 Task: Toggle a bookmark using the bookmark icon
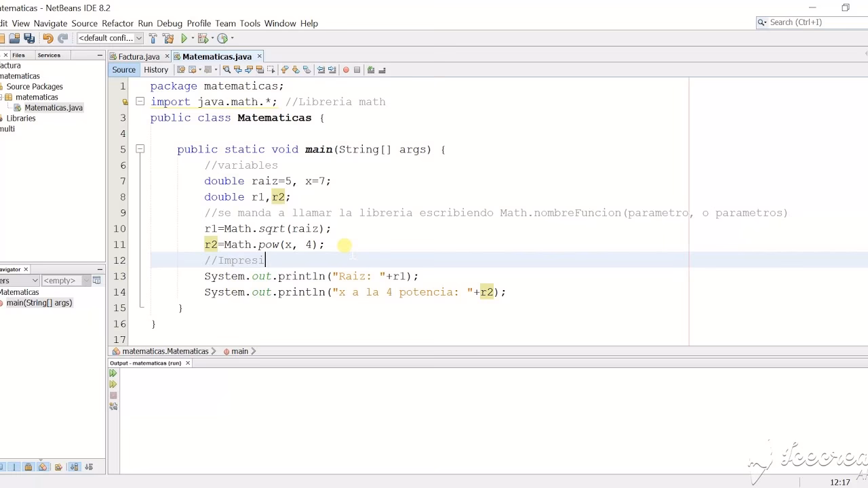307,70
